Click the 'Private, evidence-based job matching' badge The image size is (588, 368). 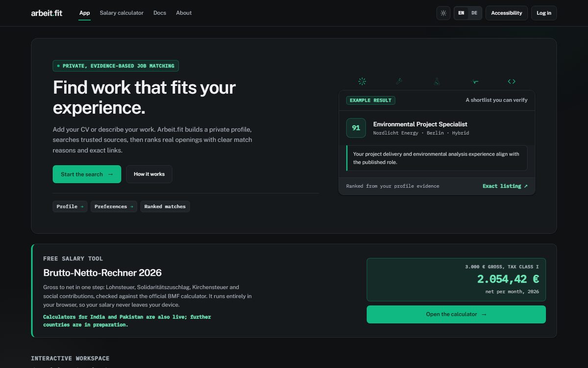point(116,66)
